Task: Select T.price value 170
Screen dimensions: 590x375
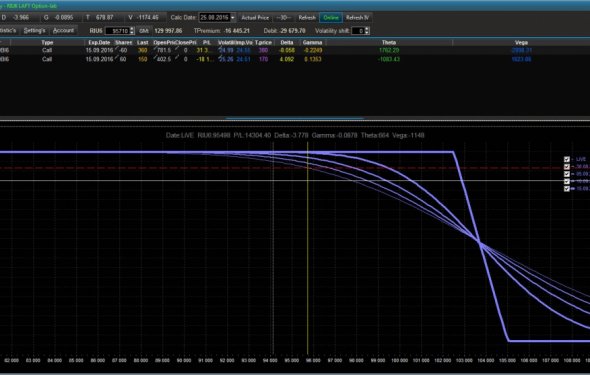Action: [x=263, y=59]
